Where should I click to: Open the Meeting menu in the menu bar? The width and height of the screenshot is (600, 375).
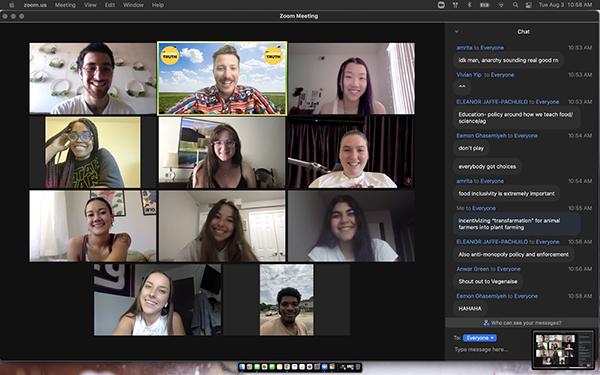[x=65, y=5]
